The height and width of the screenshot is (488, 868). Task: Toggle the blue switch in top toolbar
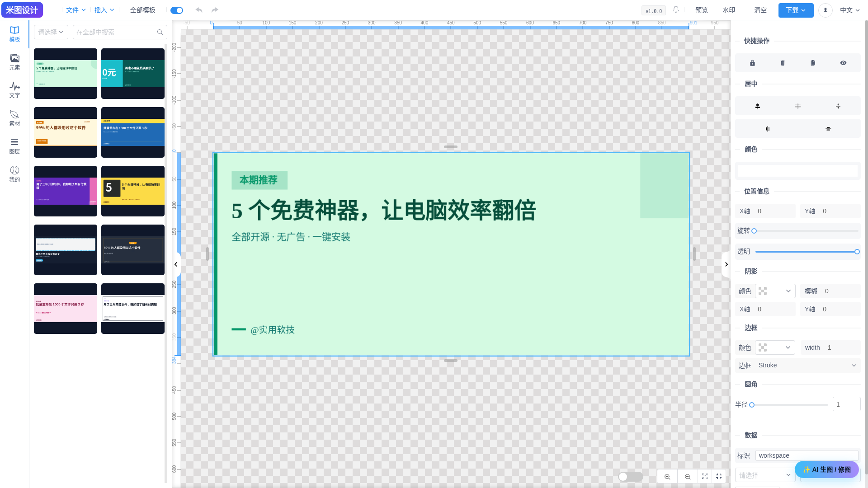click(x=177, y=10)
